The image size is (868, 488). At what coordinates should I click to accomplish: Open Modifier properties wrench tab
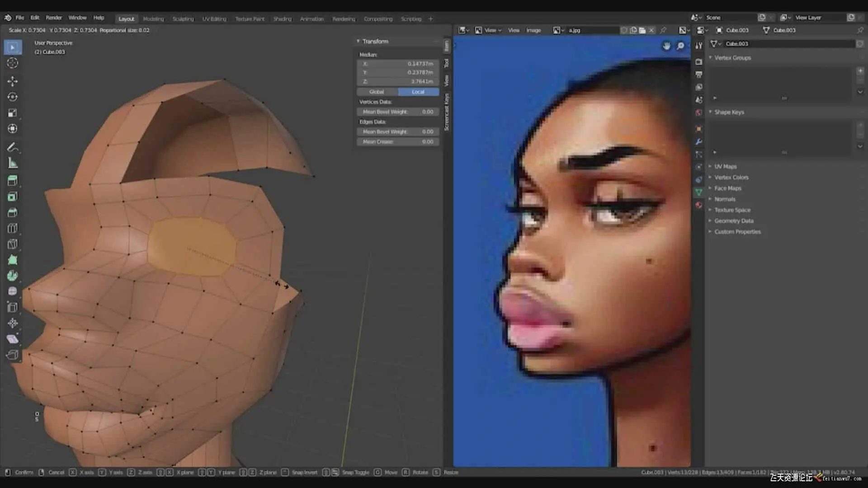coord(699,141)
